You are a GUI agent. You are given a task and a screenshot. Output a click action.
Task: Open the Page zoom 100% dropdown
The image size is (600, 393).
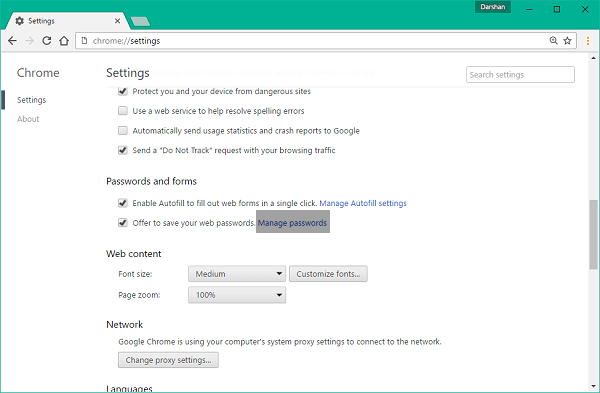click(237, 295)
